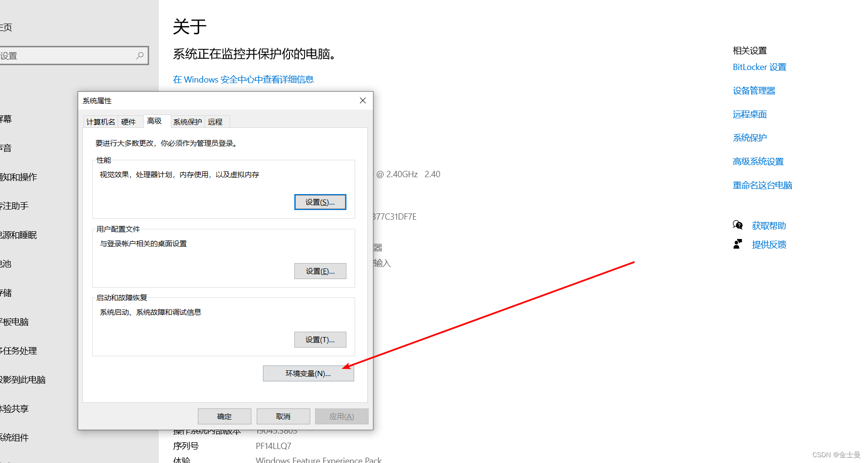Open 系统保护 link in related settings

(x=750, y=138)
